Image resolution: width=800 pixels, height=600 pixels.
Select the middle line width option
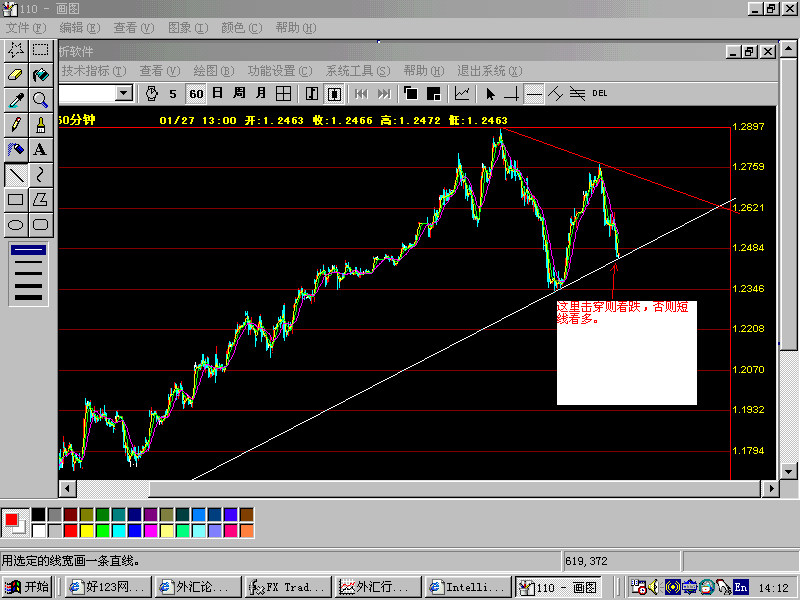point(28,273)
